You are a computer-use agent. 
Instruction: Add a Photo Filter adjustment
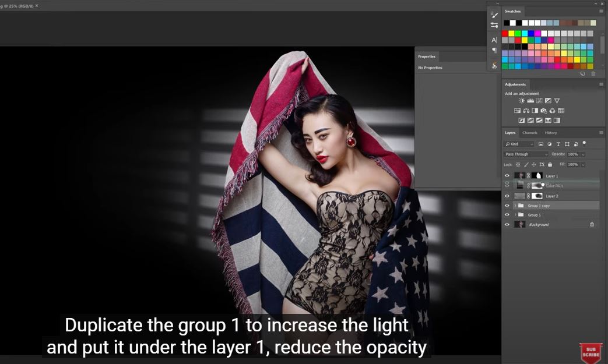[x=544, y=111]
